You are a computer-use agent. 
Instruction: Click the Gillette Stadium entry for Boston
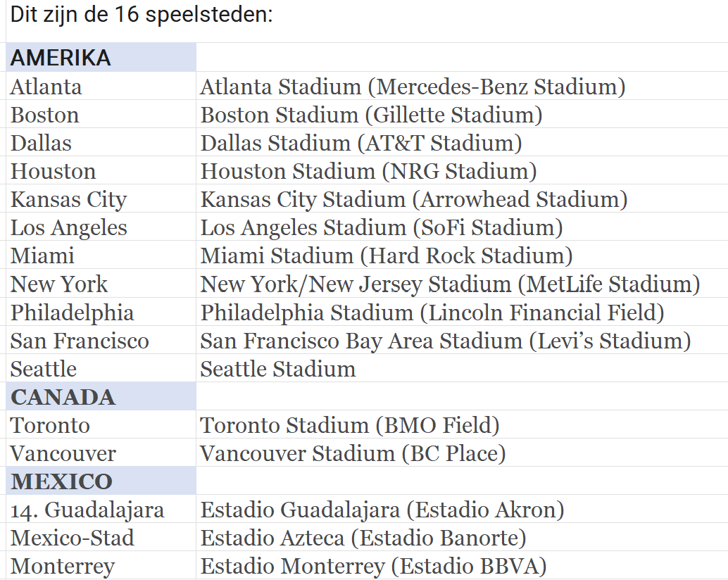371,115
